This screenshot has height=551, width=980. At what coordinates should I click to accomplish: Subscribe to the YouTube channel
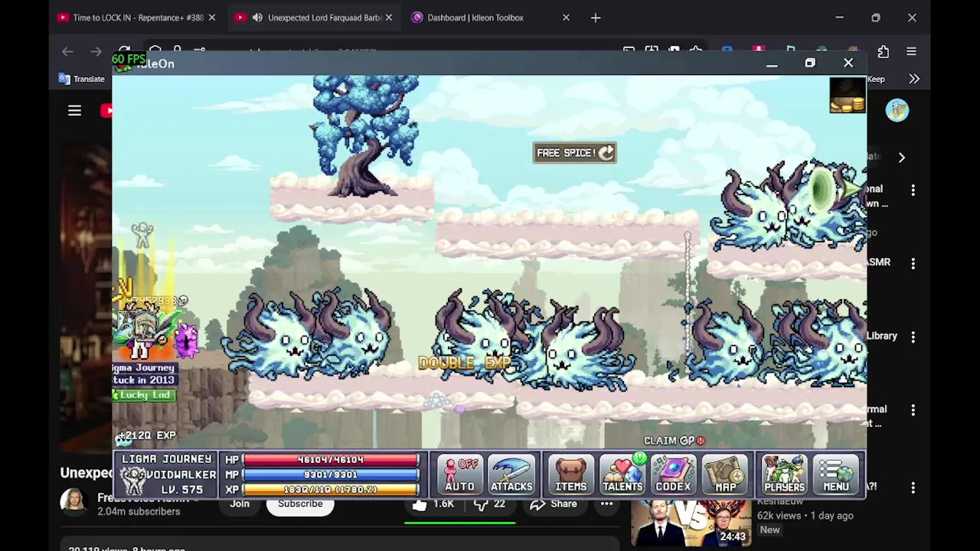click(300, 504)
